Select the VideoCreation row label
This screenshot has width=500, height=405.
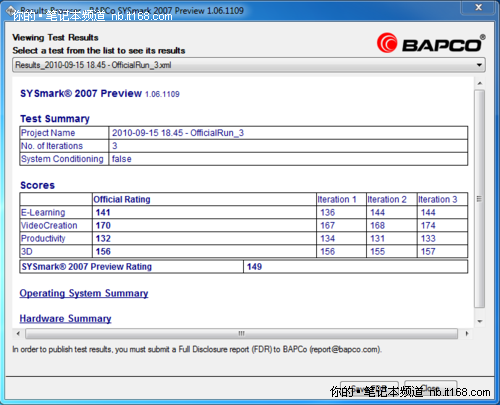pyautogui.click(x=49, y=225)
